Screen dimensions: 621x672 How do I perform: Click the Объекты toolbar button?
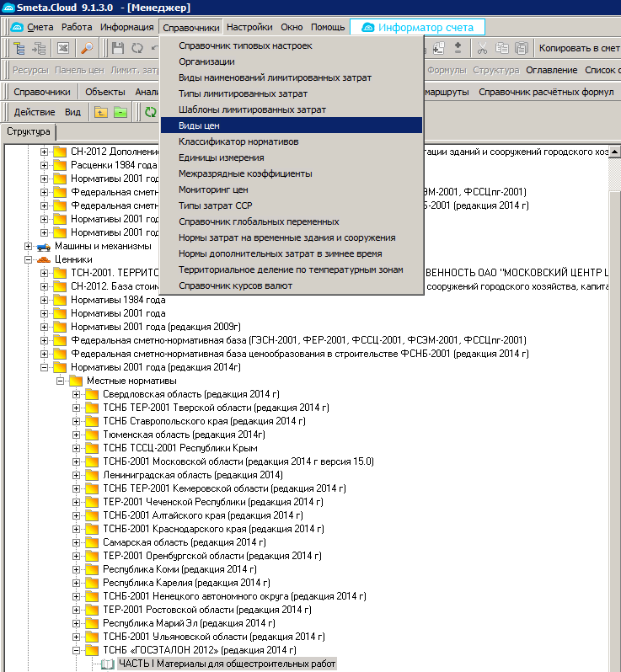click(105, 92)
